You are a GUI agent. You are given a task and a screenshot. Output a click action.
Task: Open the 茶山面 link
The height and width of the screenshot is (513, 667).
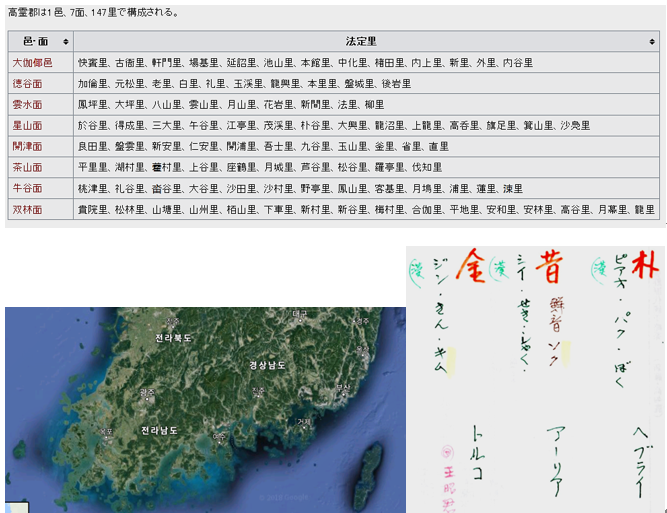(27, 168)
